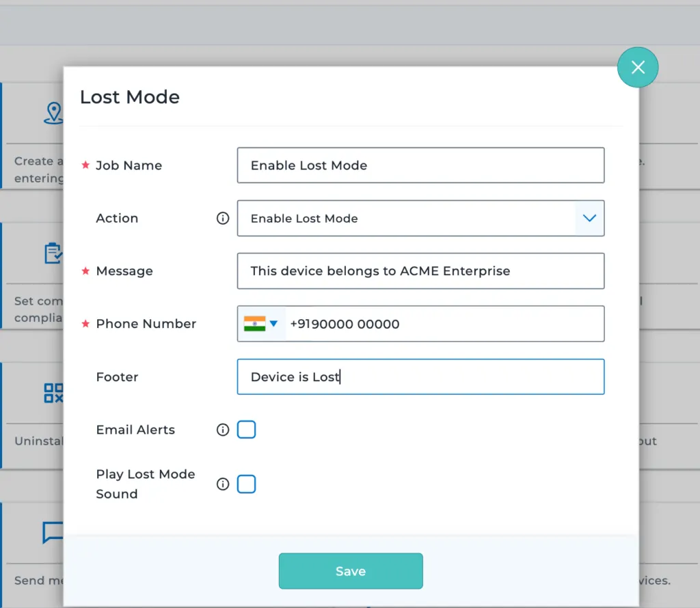
Task: Click the Footer label
Action: click(x=117, y=377)
